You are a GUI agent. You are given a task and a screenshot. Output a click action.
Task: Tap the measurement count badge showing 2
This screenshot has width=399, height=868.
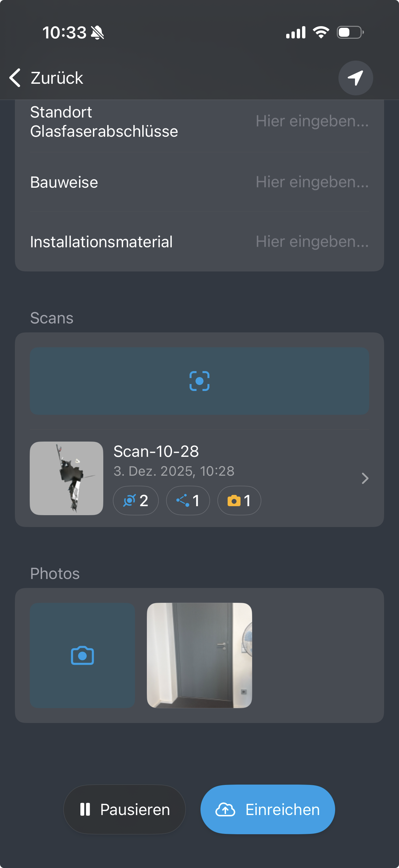136,501
